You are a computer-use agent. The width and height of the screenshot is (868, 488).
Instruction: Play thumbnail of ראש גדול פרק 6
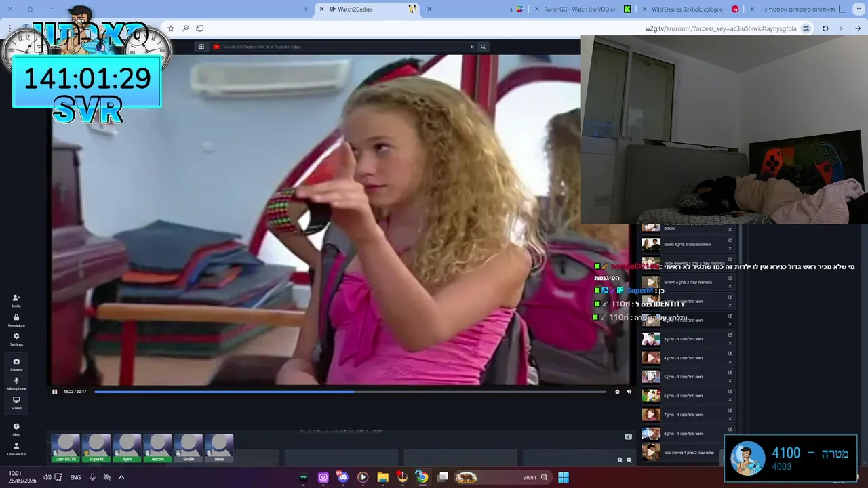pyautogui.click(x=651, y=396)
